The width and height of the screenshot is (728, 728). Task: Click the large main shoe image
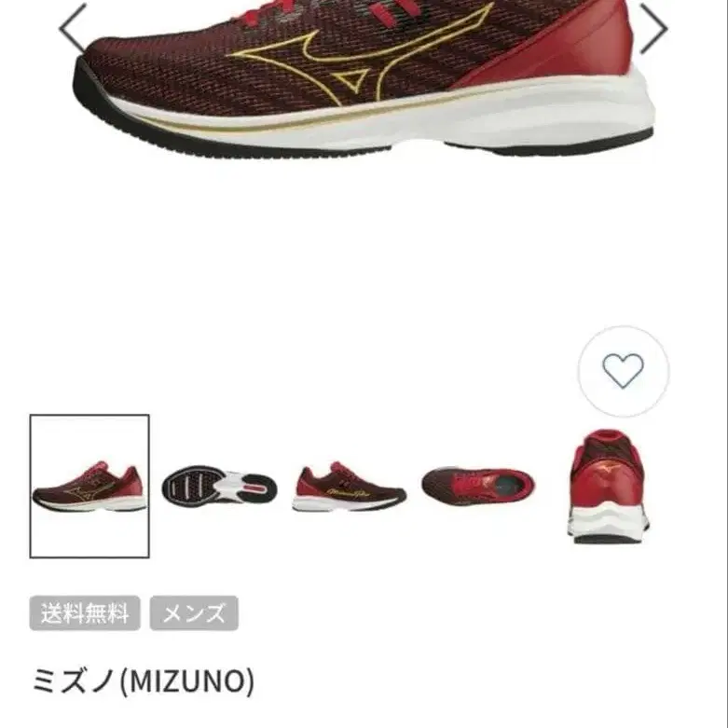pyautogui.click(x=364, y=79)
